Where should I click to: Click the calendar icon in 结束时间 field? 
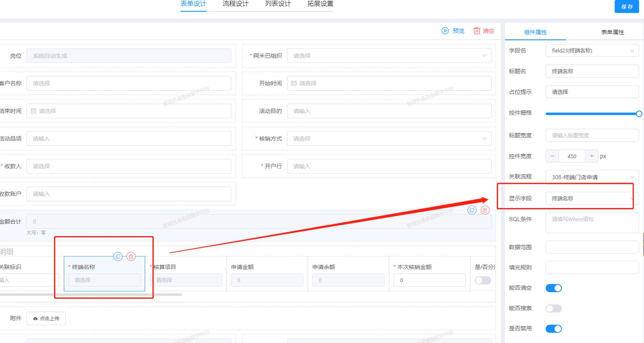[x=33, y=111]
